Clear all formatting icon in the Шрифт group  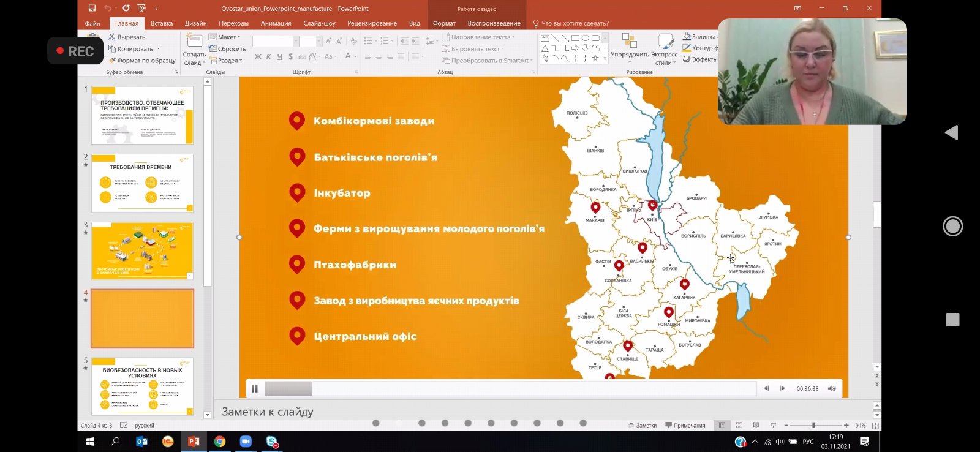tap(353, 41)
